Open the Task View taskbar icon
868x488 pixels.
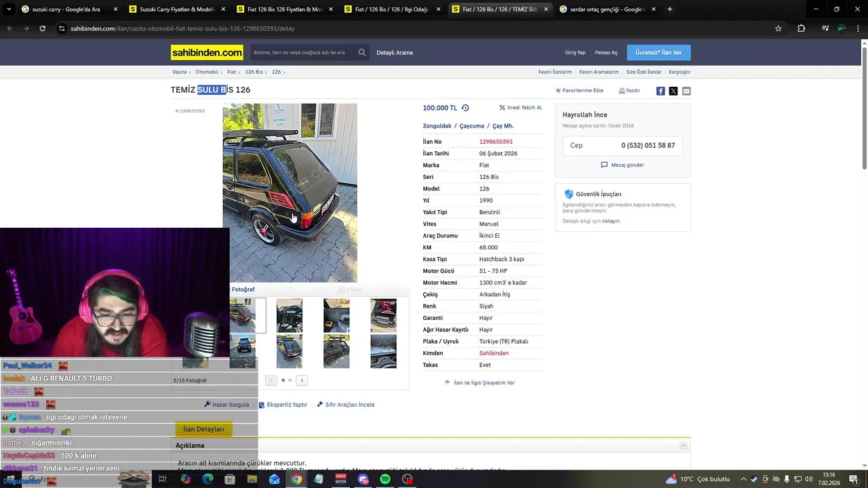(163, 479)
